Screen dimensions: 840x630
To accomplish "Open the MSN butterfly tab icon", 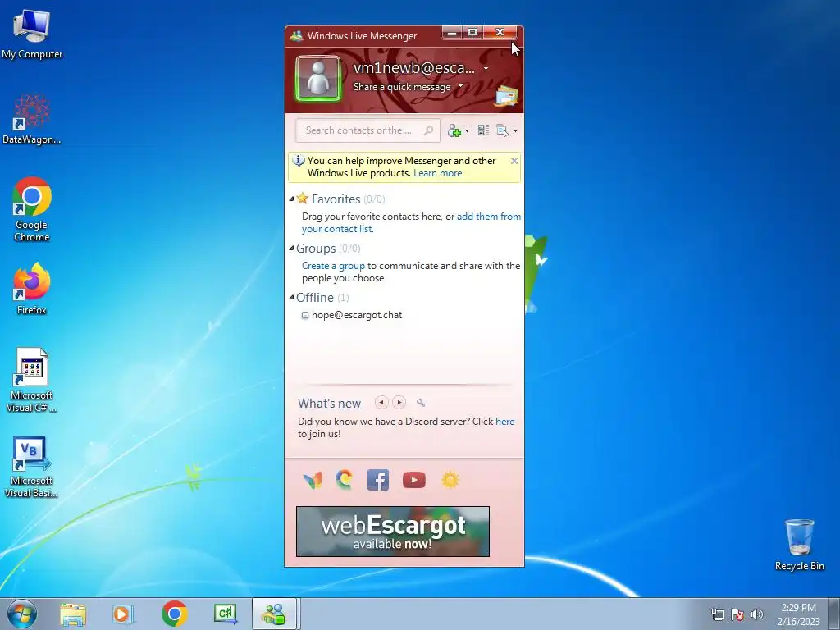I will point(313,480).
